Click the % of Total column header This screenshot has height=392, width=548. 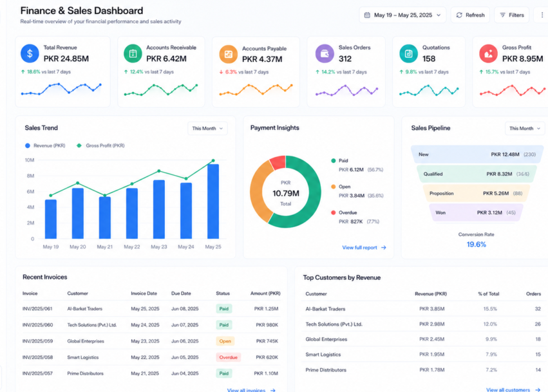[x=489, y=294]
